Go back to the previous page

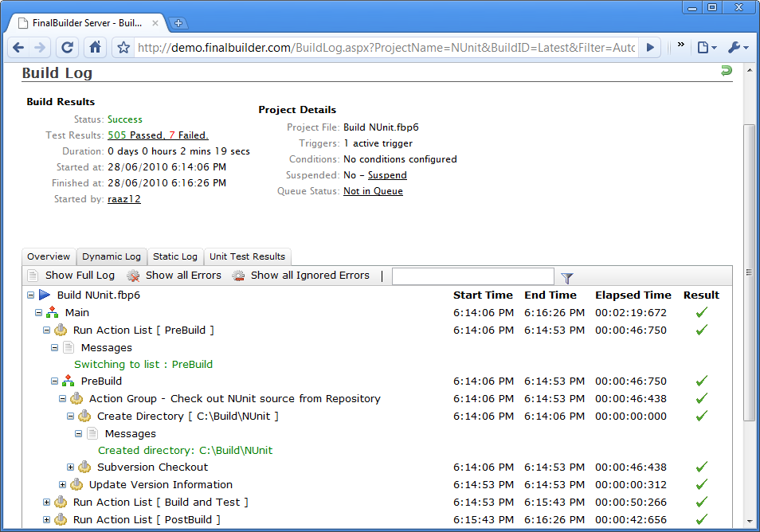tap(18, 48)
